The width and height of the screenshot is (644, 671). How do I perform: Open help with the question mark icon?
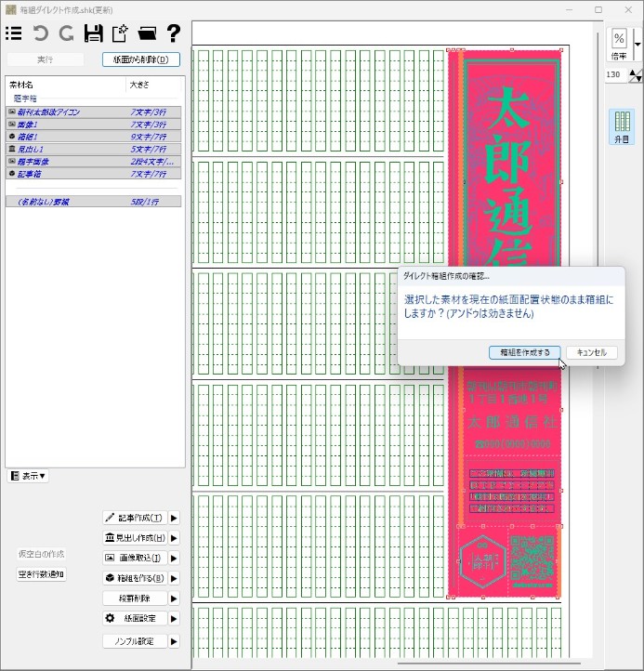pyautogui.click(x=173, y=33)
